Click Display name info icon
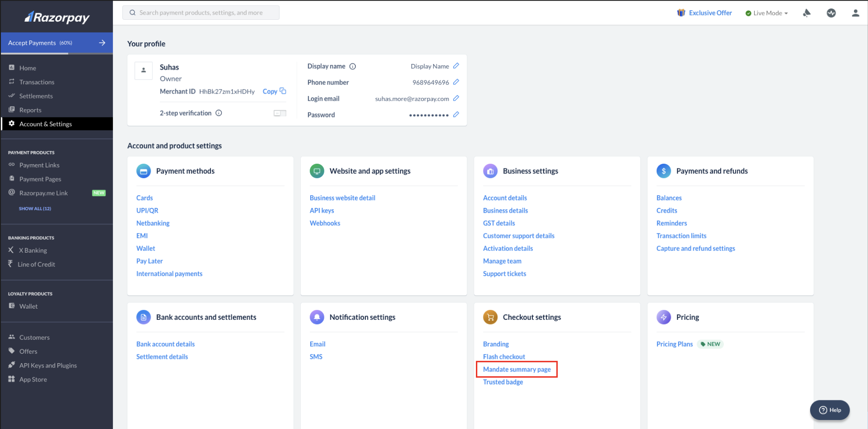 [x=353, y=66]
